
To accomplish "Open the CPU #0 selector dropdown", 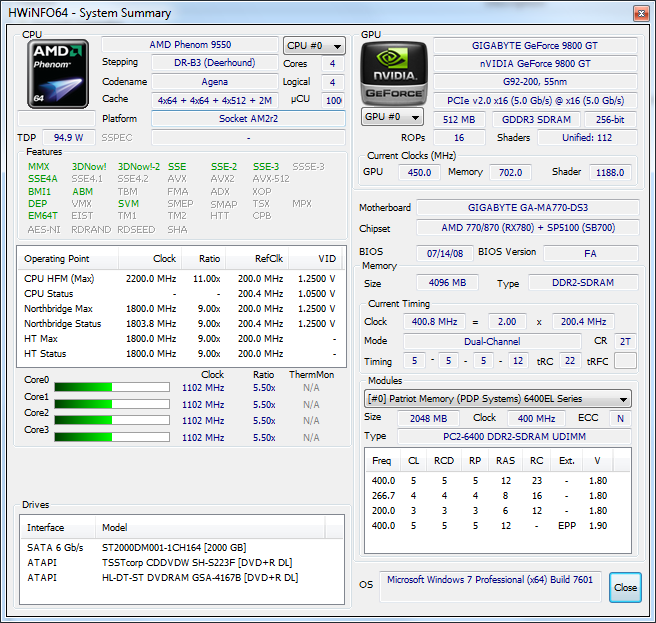I will [x=314, y=46].
